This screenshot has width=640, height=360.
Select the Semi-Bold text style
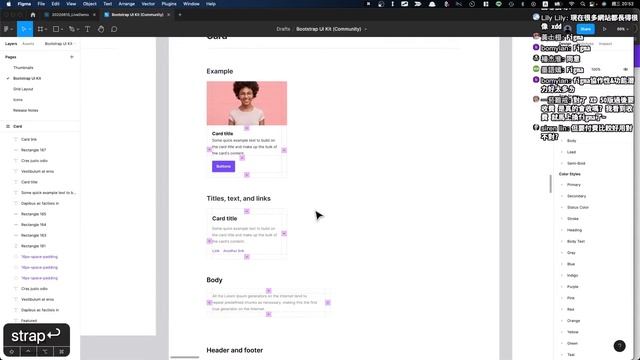(x=576, y=163)
